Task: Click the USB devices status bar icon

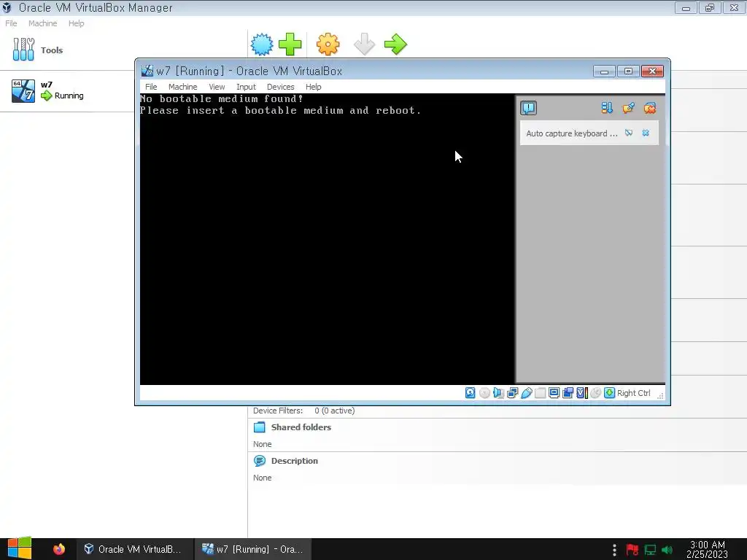Action: click(x=527, y=393)
